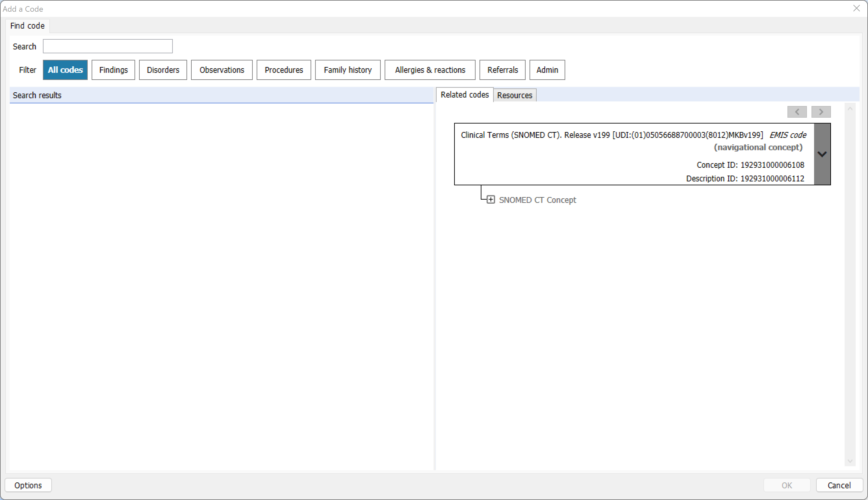Filter by Observations
This screenshot has height=500, width=868.
(222, 70)
